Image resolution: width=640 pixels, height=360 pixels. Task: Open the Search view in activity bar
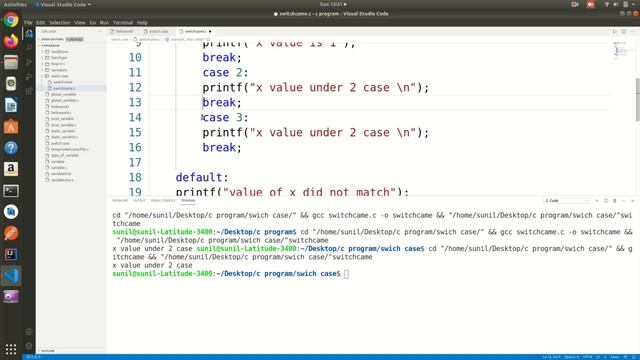click(29, 48)
